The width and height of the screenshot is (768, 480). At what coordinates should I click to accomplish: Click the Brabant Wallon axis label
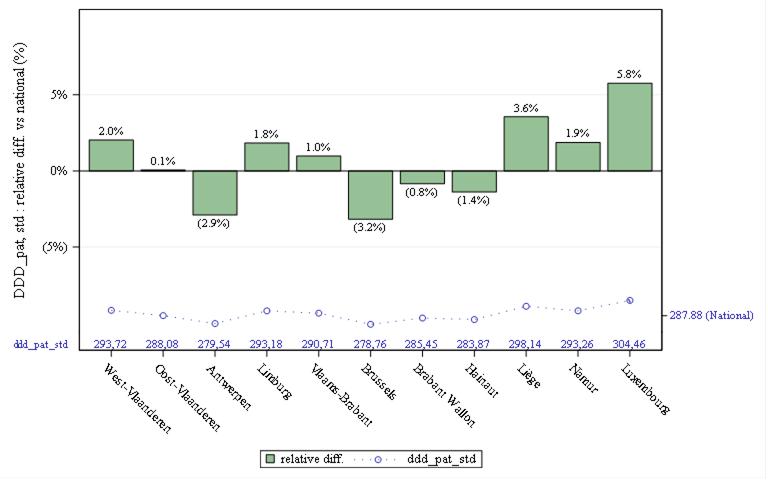(x=444, y=395)
